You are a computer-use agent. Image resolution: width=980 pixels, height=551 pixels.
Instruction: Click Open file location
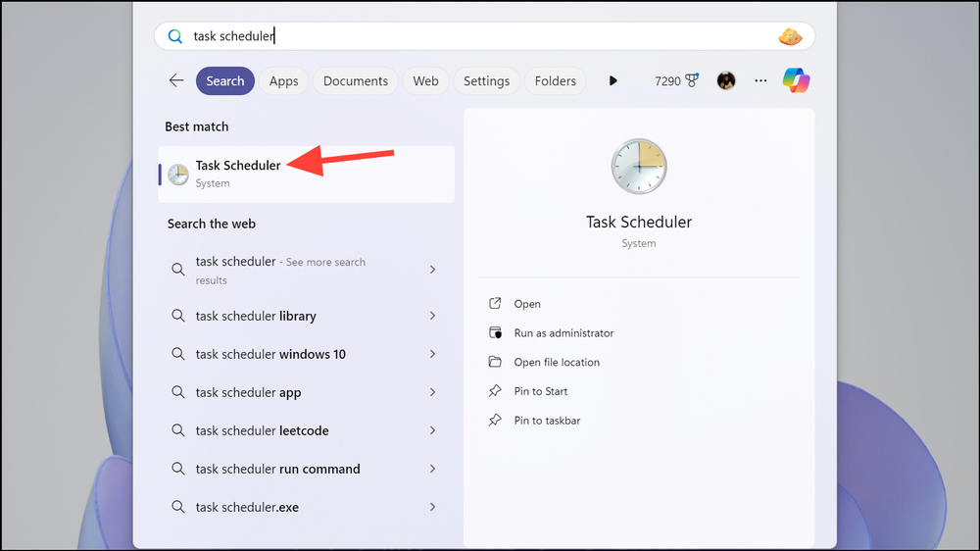(x=557, y=362)
